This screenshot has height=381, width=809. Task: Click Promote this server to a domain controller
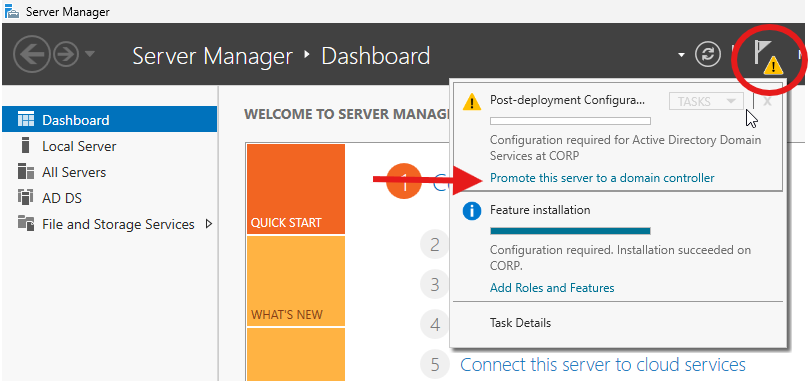[x=602, y=178]
